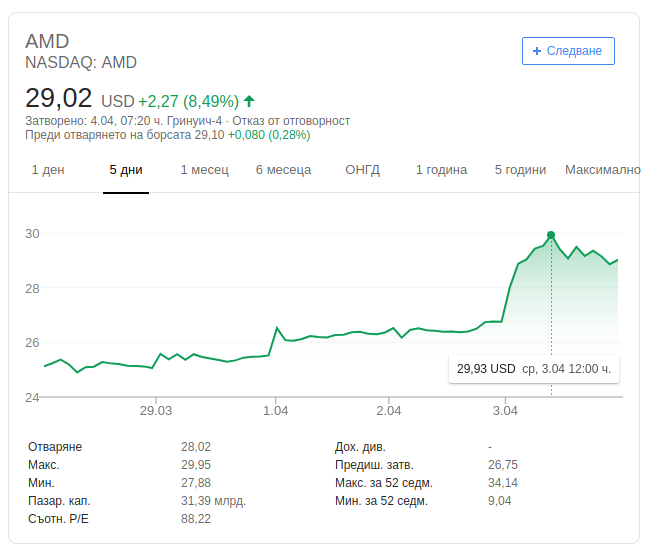Image resolution: width=650 pixels, height=555 pixels.
Task: Click the 52-week low value 9,04
Action: coord(500,501)
